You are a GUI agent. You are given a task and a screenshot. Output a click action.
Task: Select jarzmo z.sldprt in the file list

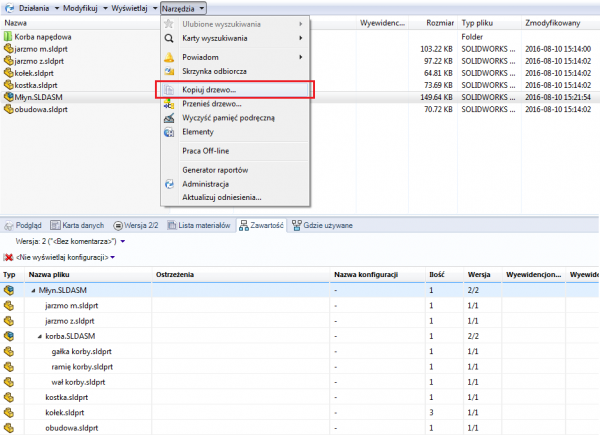tap(39, 61)
